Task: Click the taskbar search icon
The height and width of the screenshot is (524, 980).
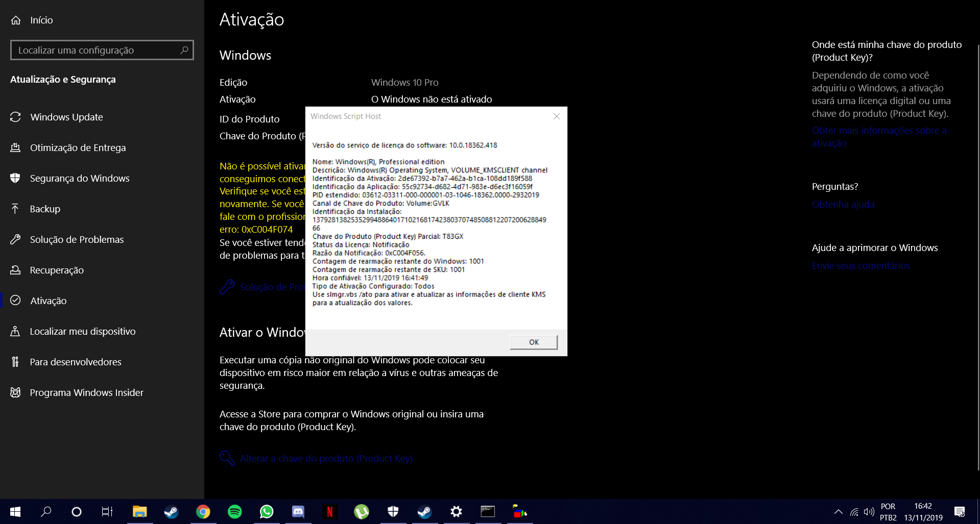Action: 46,512
